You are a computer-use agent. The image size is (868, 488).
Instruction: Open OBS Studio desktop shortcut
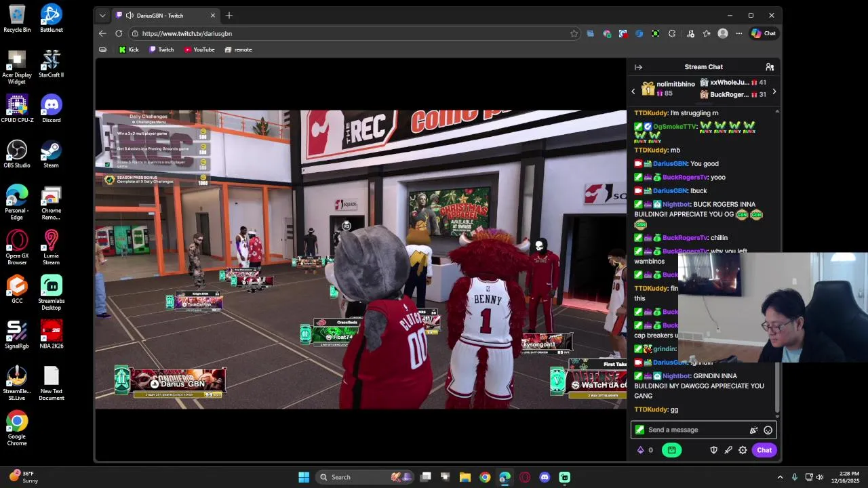click(x=17, y=155)
